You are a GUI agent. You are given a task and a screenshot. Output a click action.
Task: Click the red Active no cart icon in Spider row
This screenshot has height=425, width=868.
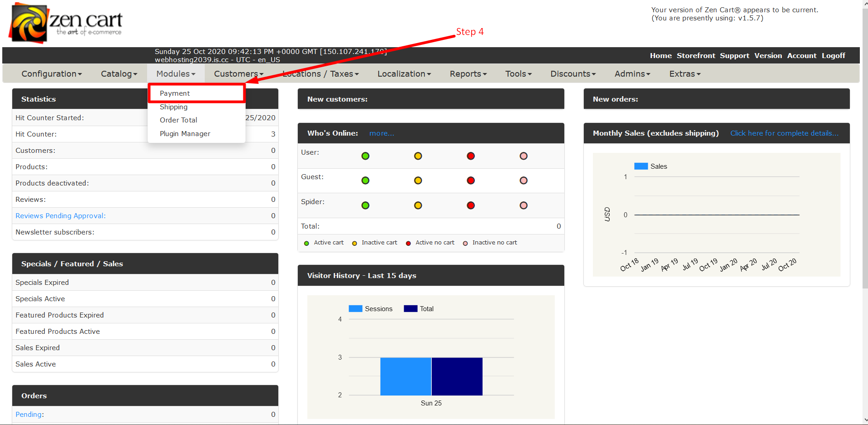[471, 205]
